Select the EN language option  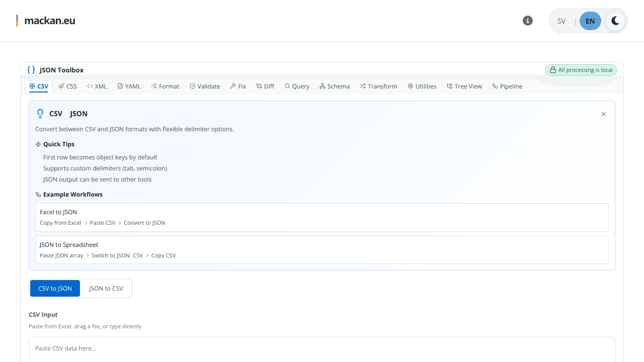(x=590, y=21)
